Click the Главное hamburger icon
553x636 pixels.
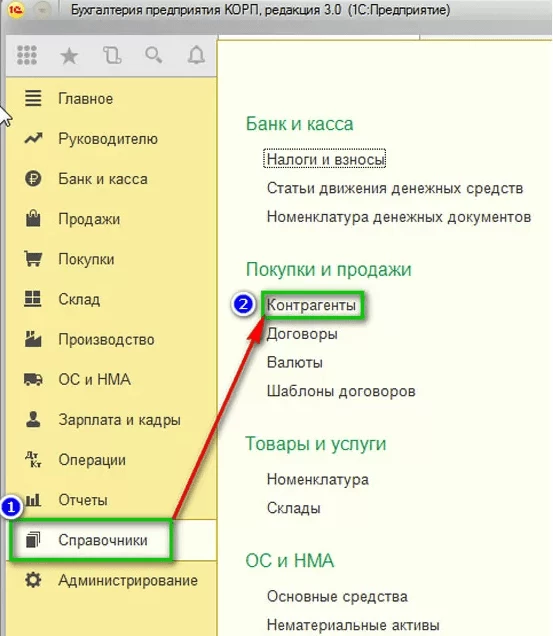(33, 98)
